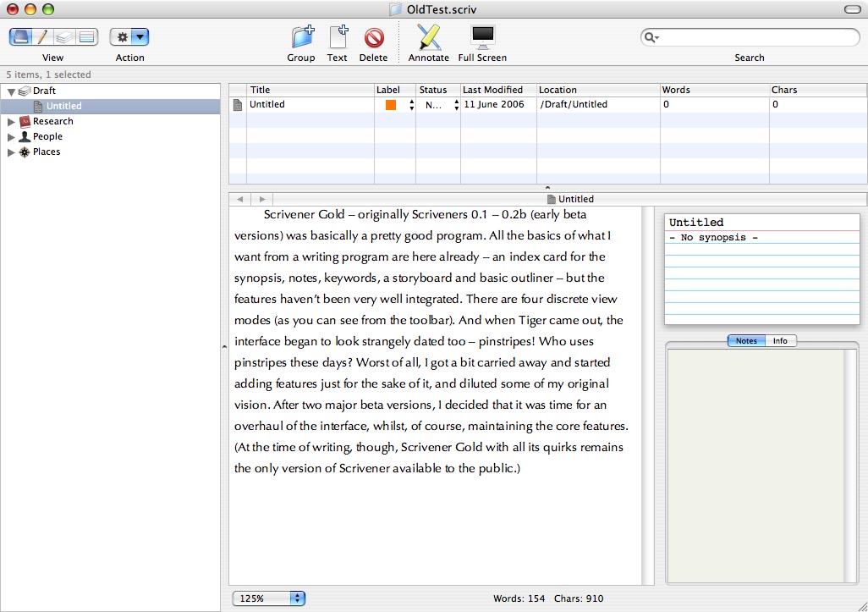Sort outline by Location column
The width and height of the screenshot is (868, 612).
pyautogui.click(x=598, y=90)
